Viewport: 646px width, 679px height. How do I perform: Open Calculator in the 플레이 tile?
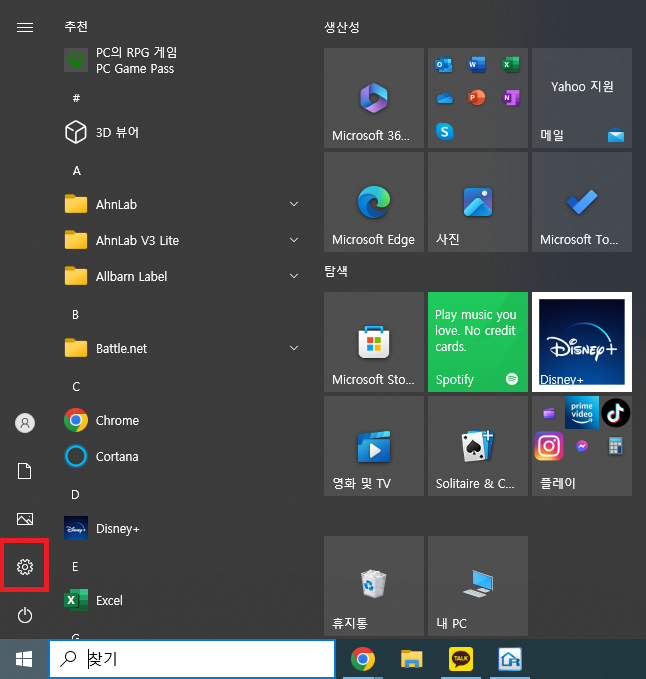pyautogui.click(x=615, y=446)
